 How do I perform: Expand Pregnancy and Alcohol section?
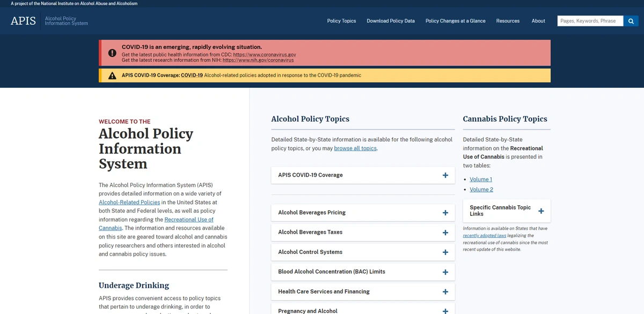tap(363, 309)
